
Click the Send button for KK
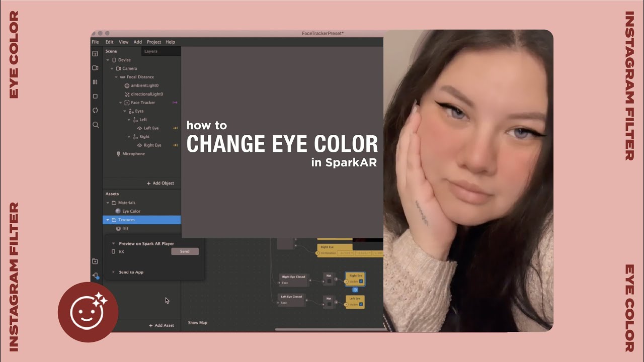click(185, 251)
